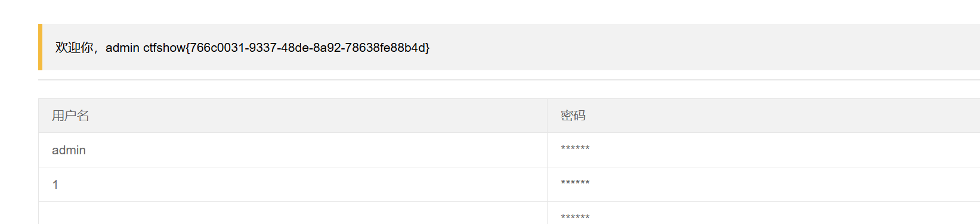The width and height of the screenshot is (980, 224).
Task: Click the closing brace of the flag
Action: pyautogui.click(x=427, y=48)
